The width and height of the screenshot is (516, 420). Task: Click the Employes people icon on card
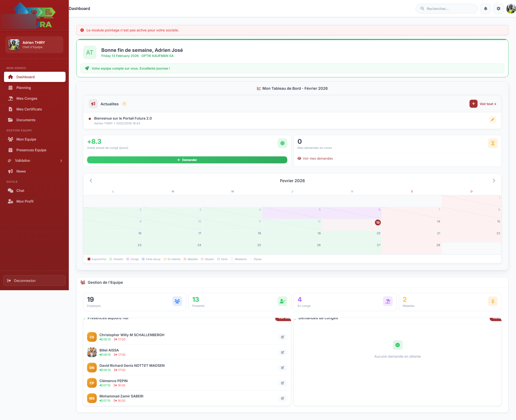click(177, 301)
